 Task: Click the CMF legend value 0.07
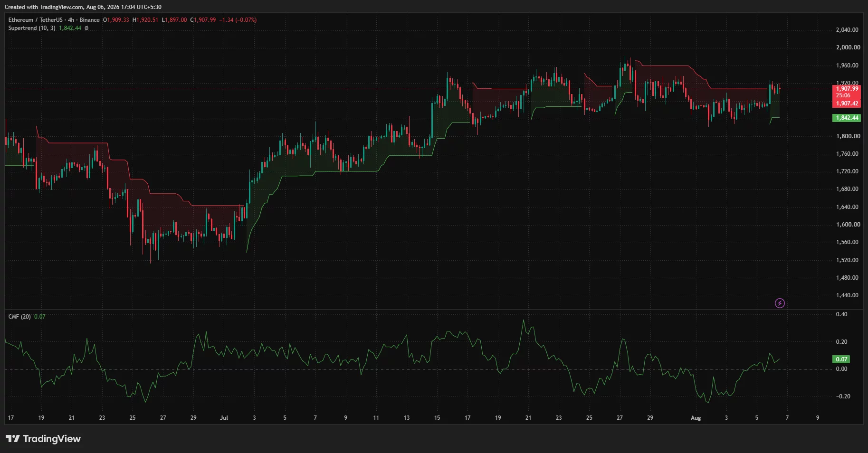click(40, 317)
